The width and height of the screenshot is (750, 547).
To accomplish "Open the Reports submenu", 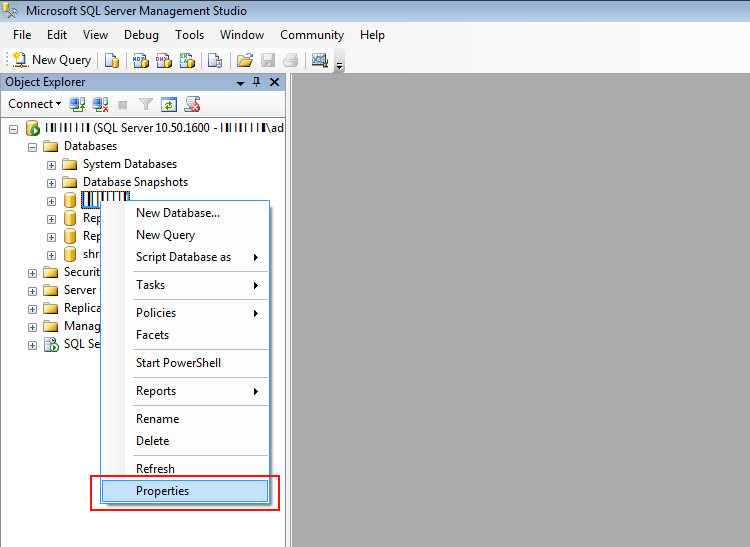I will 185,391.
